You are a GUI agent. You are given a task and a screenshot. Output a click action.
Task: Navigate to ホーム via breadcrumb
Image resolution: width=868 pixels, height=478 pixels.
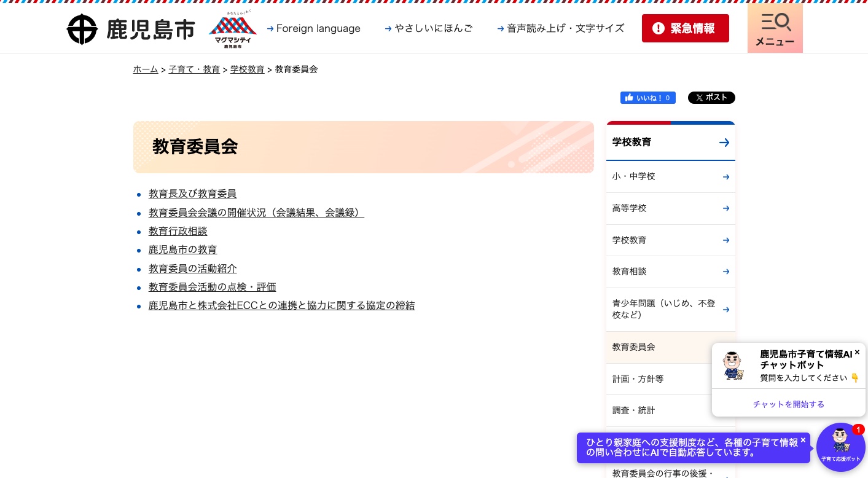[x=145, y=69]
